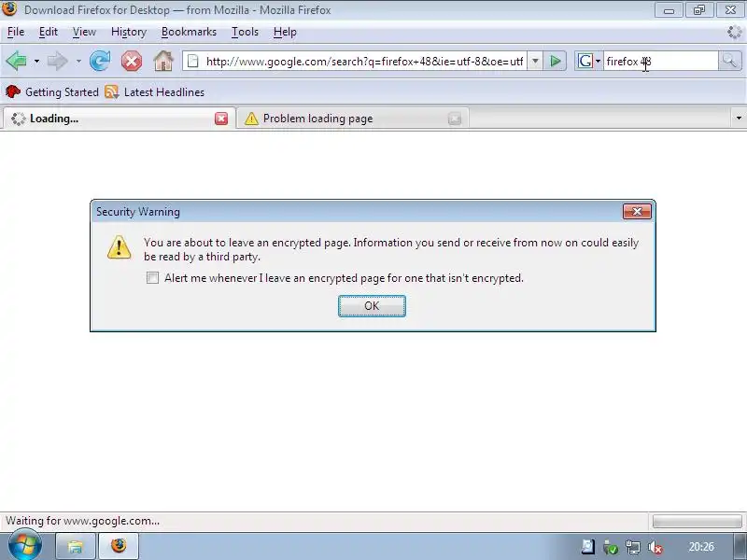Click the muted volume tray icon
747x560 pixels.
pos(655,547)
